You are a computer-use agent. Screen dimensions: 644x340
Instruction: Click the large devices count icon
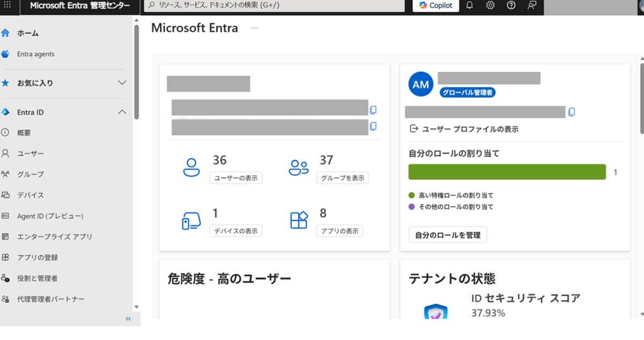(191, 220)
